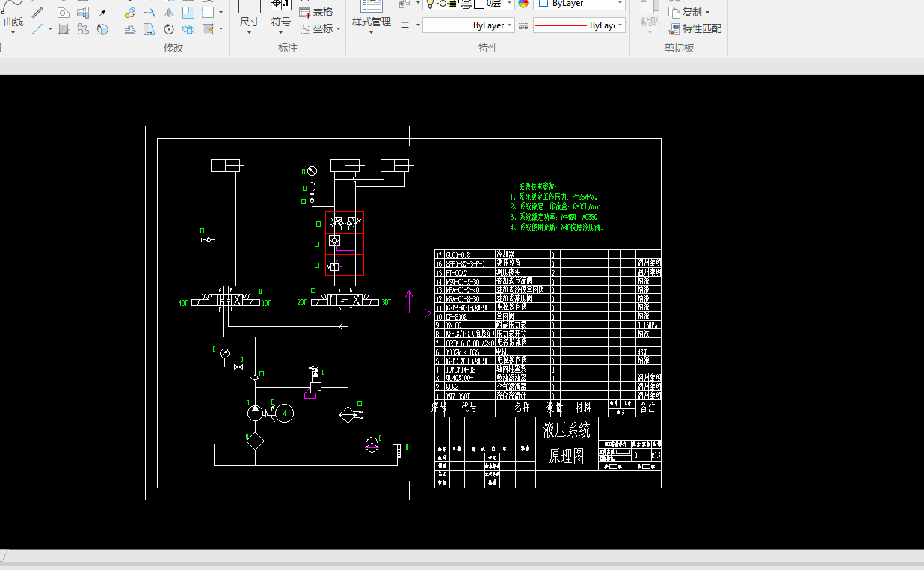
Task: Toggle the layer freeze sun icon
Action: coord(443,4)
